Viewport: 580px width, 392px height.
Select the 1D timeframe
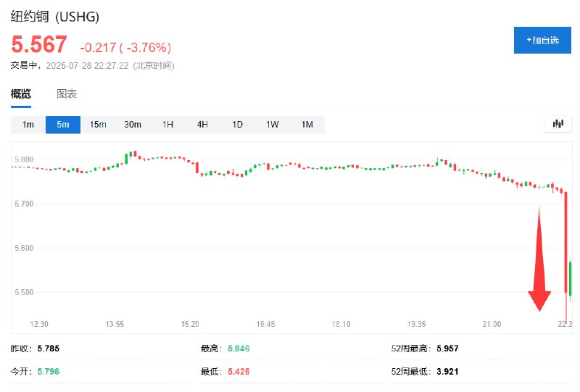coord(237,125)
